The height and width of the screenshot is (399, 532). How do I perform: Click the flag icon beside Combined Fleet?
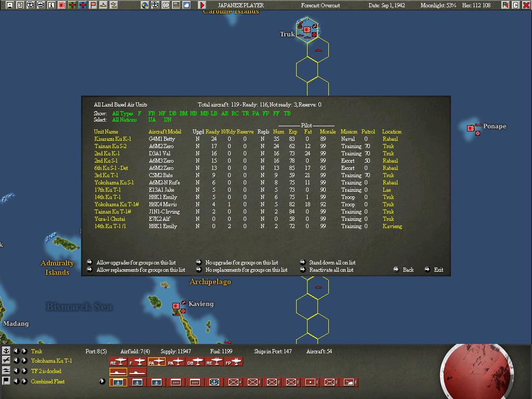6,381
